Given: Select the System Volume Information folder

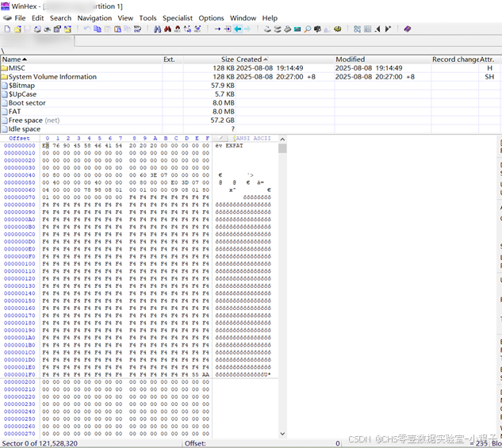Looking at the screenshot, I should [x=251, y=77].
